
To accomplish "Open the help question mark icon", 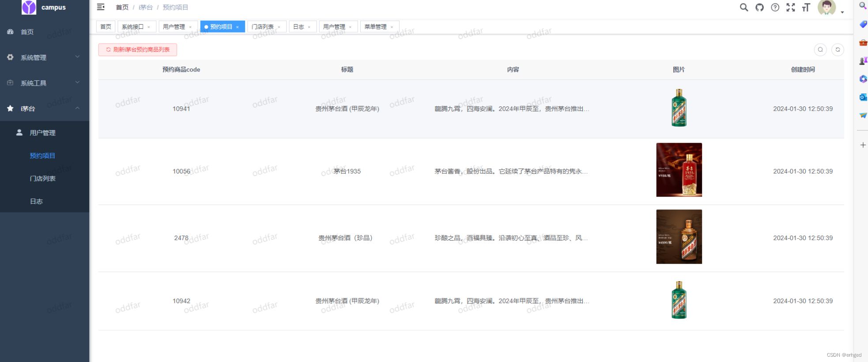I will click(775, 7).
